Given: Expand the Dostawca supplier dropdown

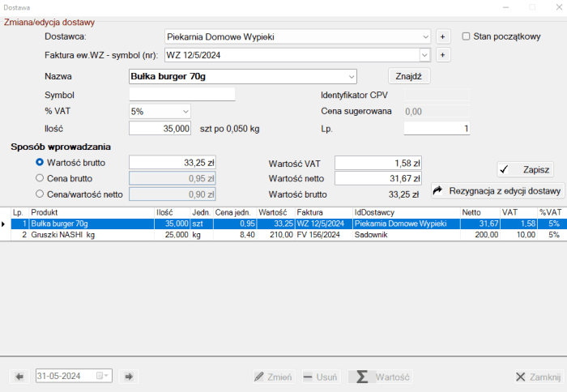Looking at the screenshot, I should (425, 36).
